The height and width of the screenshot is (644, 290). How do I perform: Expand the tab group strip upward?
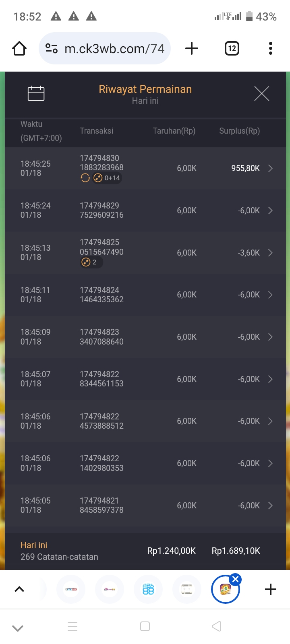(19, 589)
